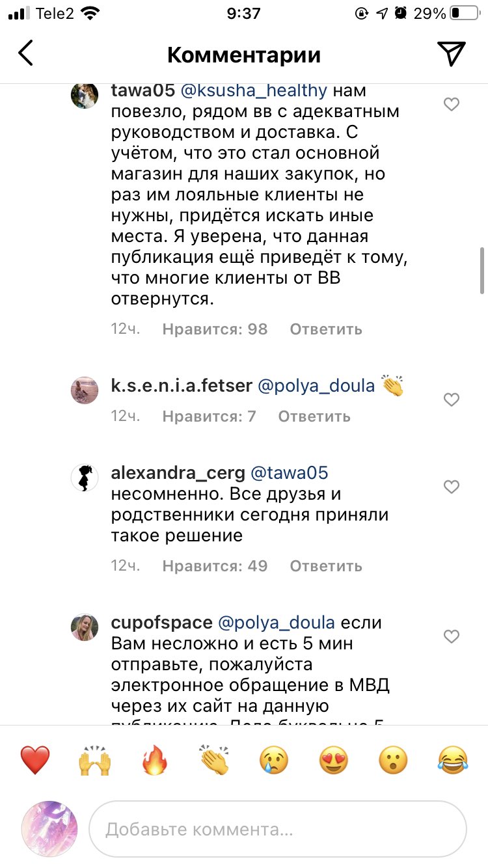
Task: Tap the back arrow icon
Action: coord(26,54)
